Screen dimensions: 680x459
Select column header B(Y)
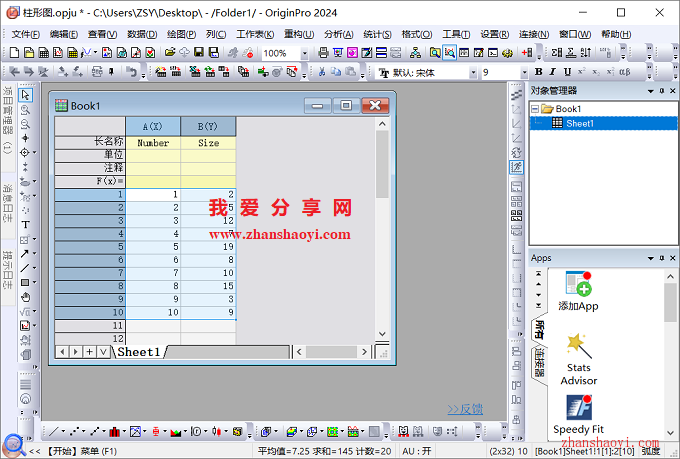[x=208, y=126]
